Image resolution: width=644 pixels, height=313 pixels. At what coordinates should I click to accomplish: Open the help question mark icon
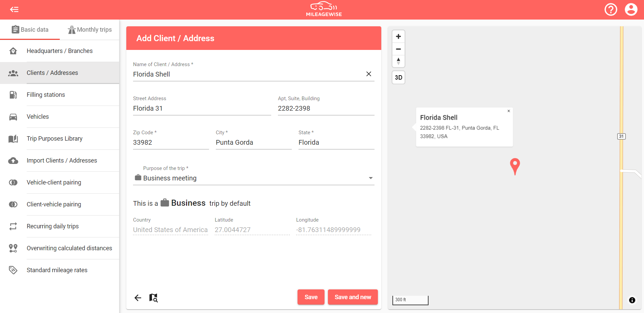pos(611,9)
